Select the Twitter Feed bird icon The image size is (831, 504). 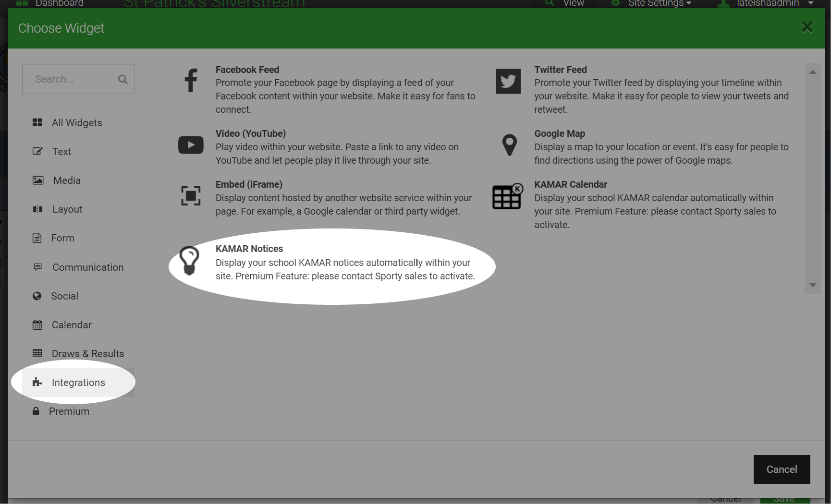508,81
